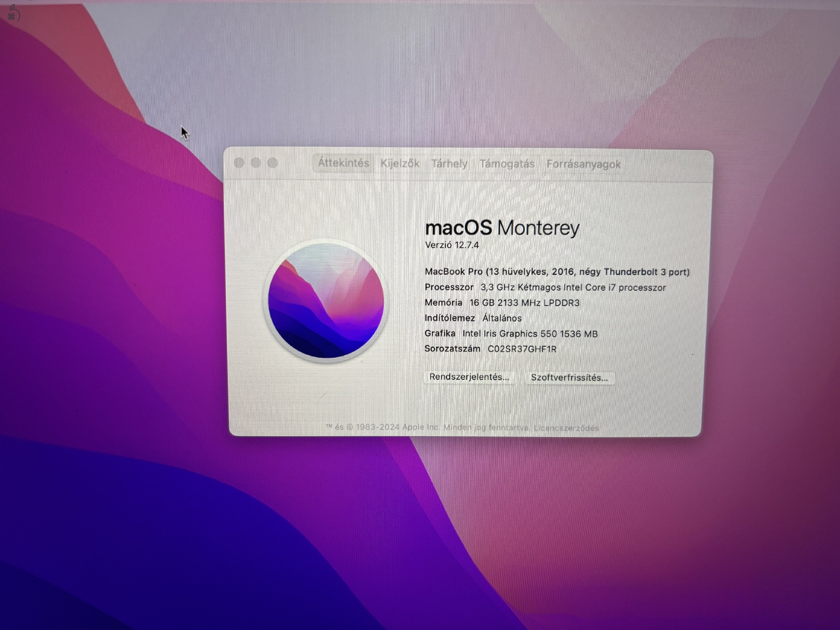
Task: Click the Rendszerjelentés button
Action: point(470,377)
